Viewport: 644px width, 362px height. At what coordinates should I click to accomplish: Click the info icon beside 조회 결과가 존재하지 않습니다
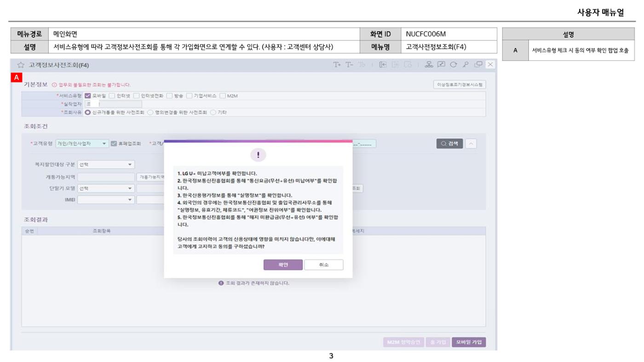click(221, 283)
